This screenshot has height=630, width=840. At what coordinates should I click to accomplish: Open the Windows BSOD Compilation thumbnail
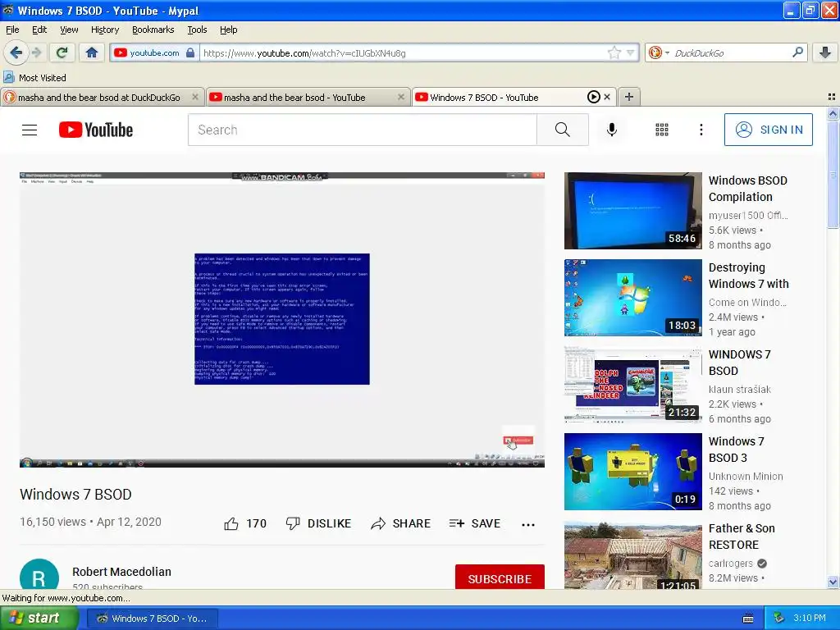point(632,211)
